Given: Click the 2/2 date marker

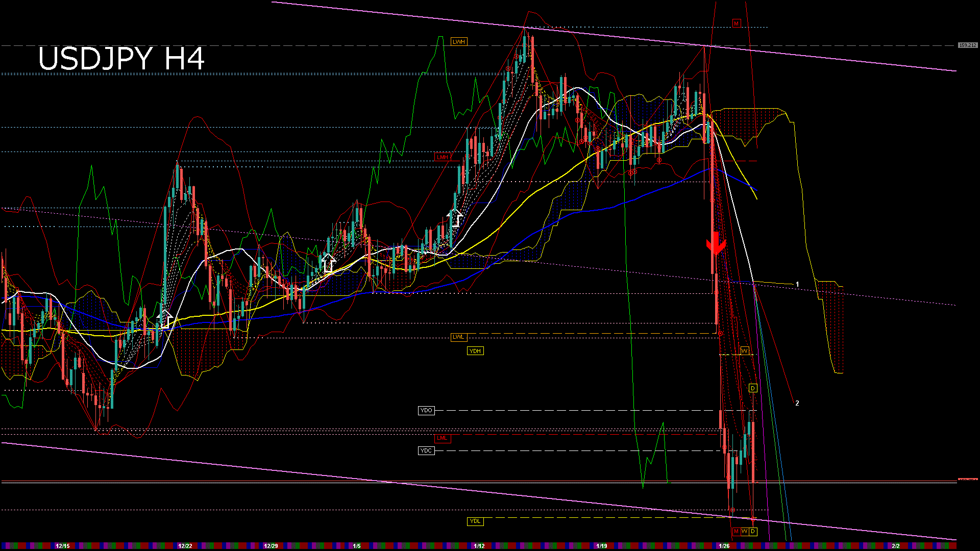Looking at the screenshot, I should [x=896, y=546].
